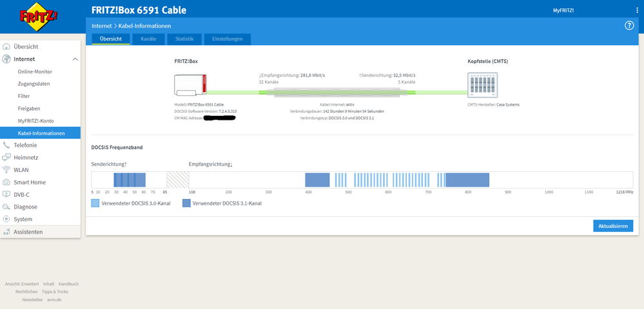Click the 5 Kanäle text
Image resolution: width=644 pixels, height=309 pixels.
[407, 82]
